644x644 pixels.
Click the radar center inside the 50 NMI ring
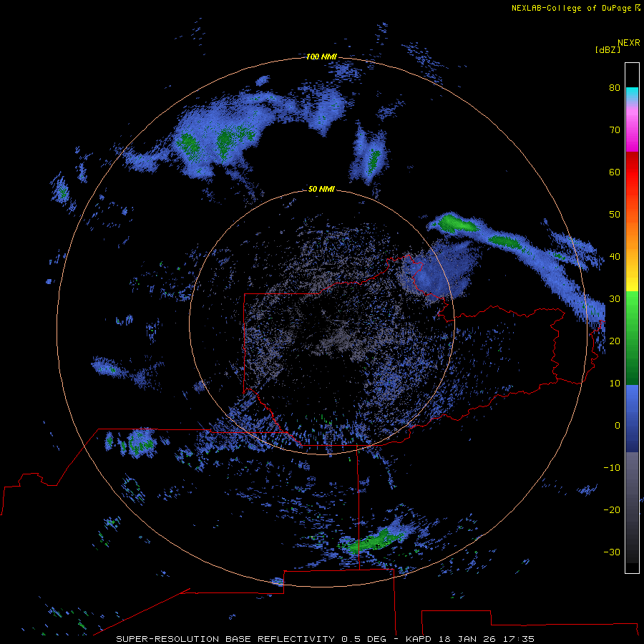322,323
